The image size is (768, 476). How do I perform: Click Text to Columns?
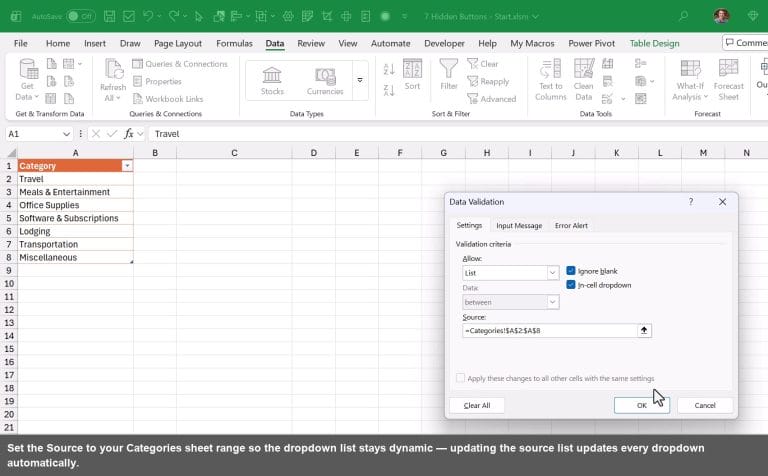tap(551, 80)
